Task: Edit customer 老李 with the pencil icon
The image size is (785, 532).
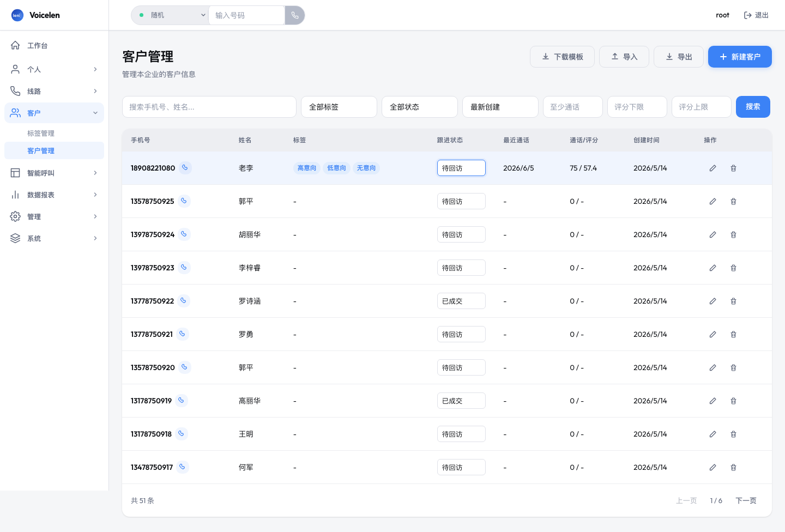Action: 712,168
